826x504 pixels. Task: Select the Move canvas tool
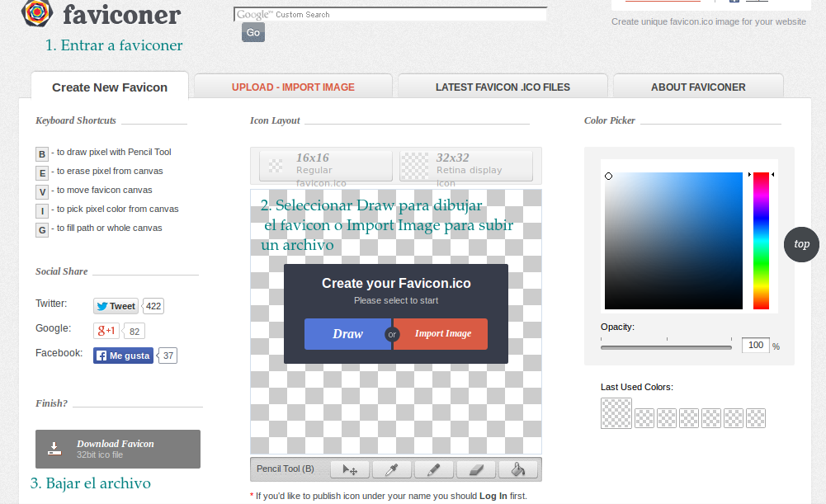[350, 469]
